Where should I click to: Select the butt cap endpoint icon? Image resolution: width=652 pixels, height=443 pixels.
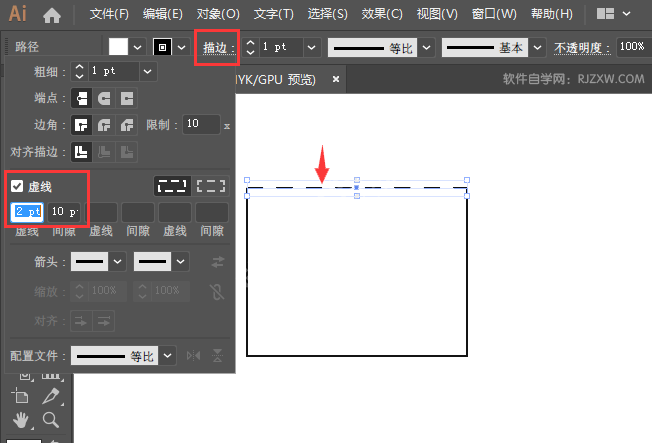click(82, 99)
